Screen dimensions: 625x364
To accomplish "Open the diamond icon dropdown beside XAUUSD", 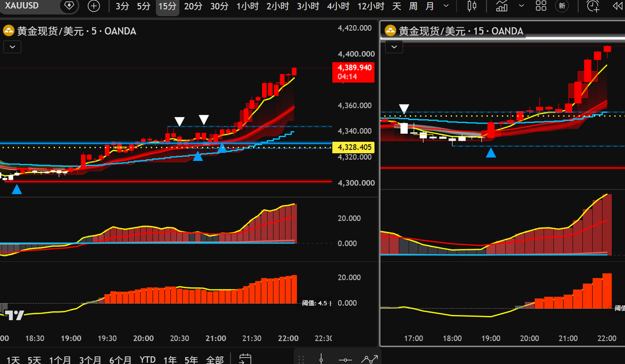I will coord(70,6).
